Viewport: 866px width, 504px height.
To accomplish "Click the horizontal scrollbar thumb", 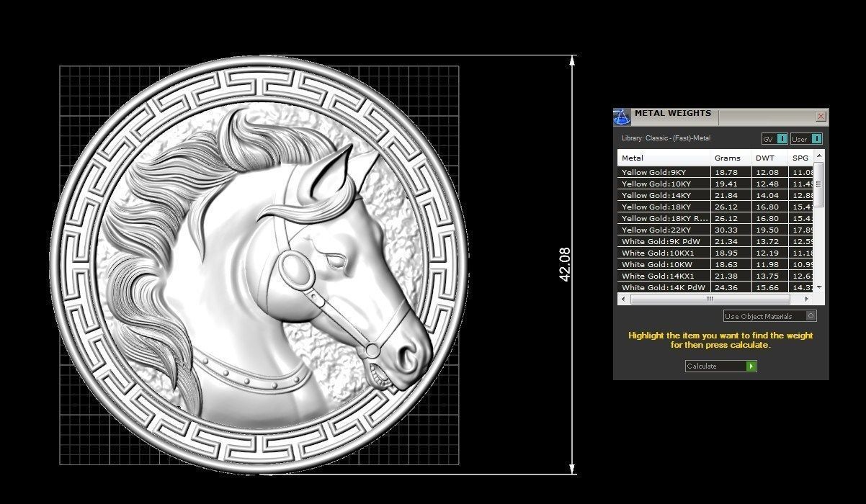I will coord(709,299).
